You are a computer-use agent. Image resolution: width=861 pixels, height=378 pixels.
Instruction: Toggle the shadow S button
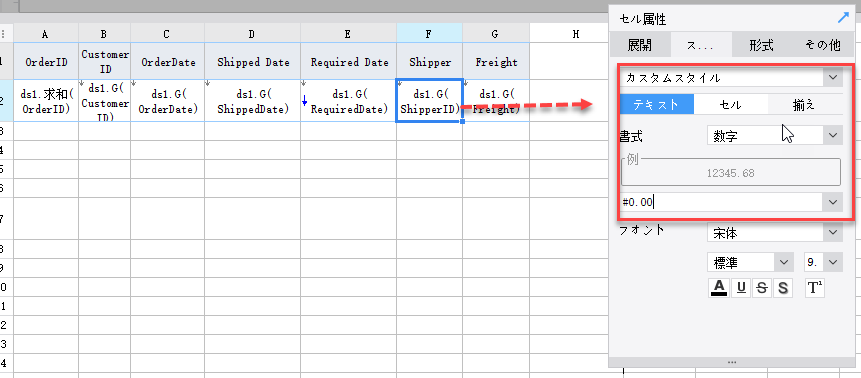[x=783, y=288]
